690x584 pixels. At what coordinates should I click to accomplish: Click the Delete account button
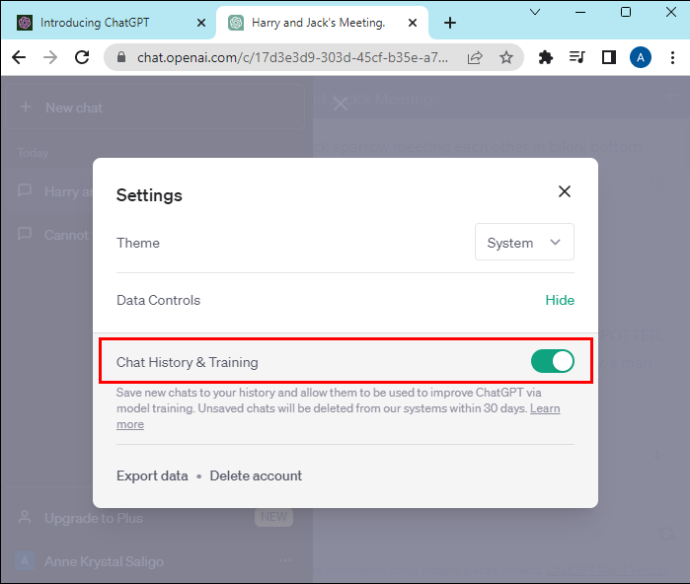tap(256, 476)
